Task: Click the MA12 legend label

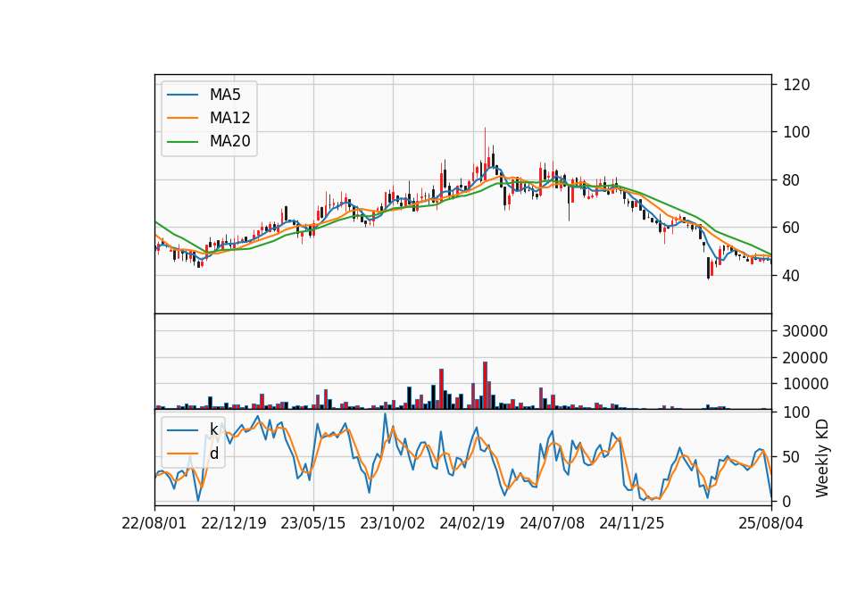Action: (x=229, y=118)
